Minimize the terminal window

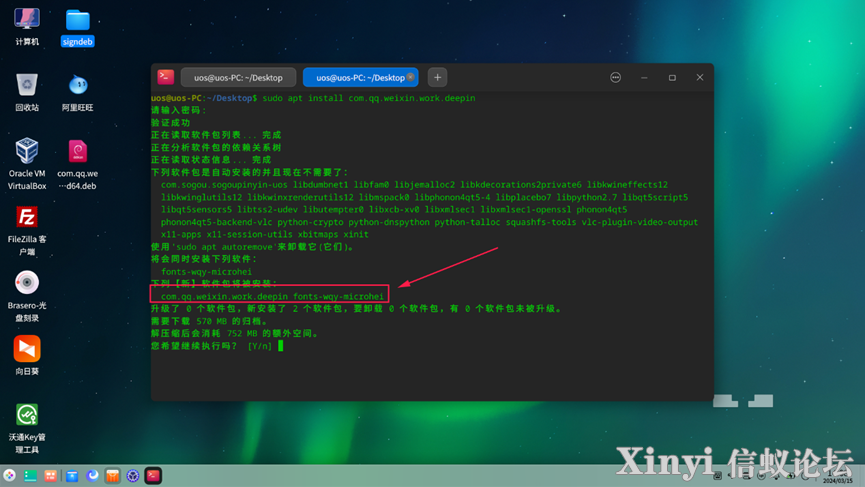pyautogui.click(x=644, y=78)
